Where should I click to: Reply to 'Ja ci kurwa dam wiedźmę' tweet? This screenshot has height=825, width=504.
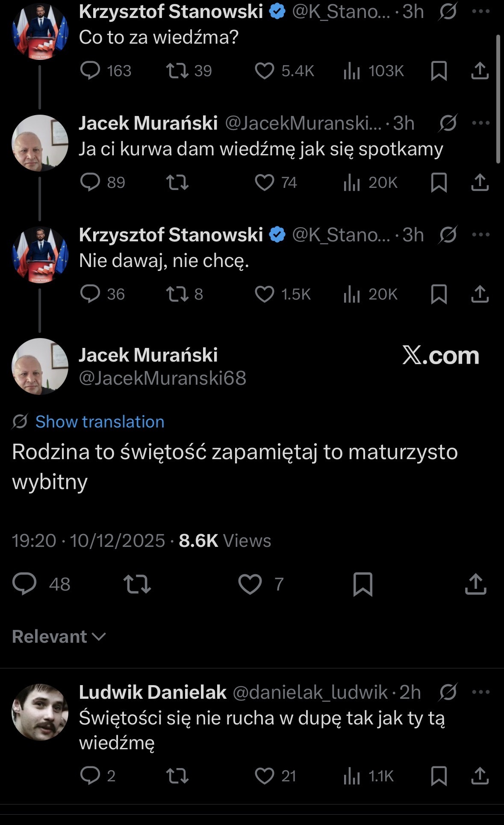pos(90,183)
